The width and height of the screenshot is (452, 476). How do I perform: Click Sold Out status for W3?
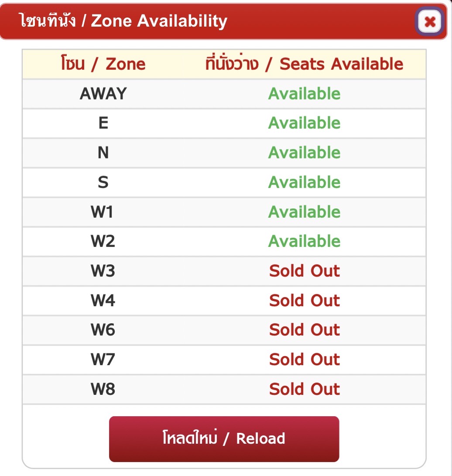[x=304, y=271]
